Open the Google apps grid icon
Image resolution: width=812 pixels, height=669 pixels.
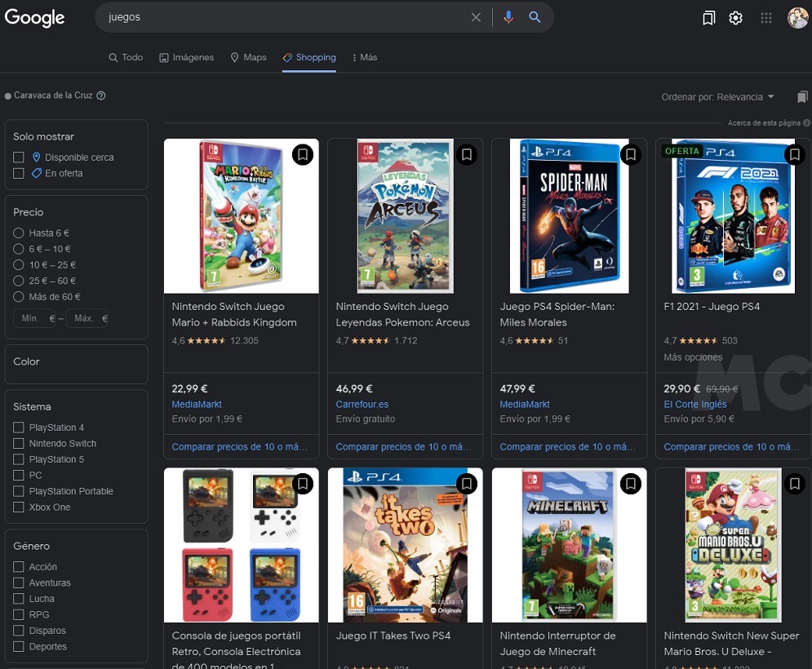[765, 18]
